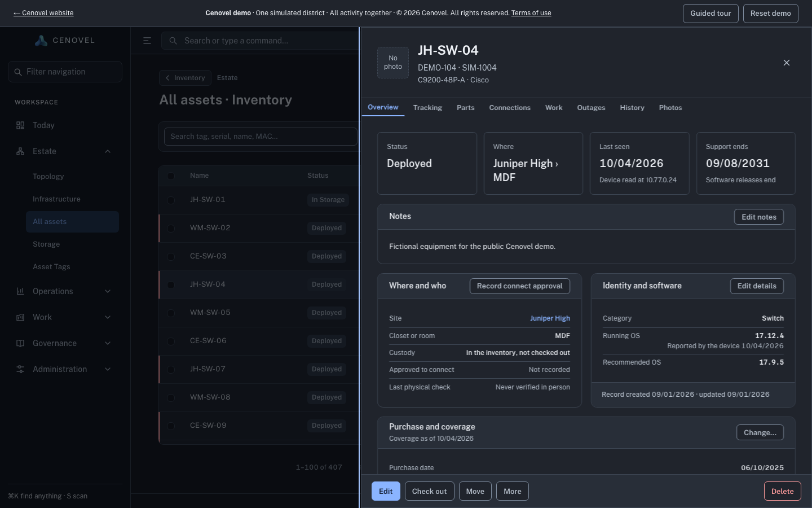Image resolution: width=812 pixels, height=508 pixels.
Task: Tick the checkbox for WM-SW-02
Action: click(171, 228)
